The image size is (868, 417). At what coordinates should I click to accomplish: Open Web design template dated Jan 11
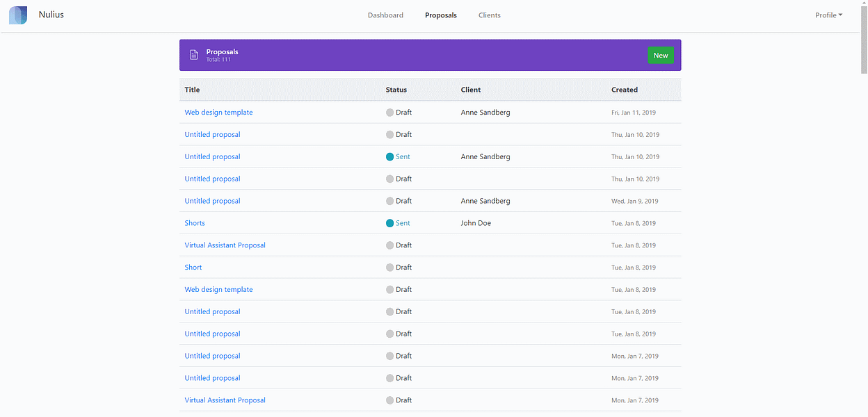pos(218,113)
